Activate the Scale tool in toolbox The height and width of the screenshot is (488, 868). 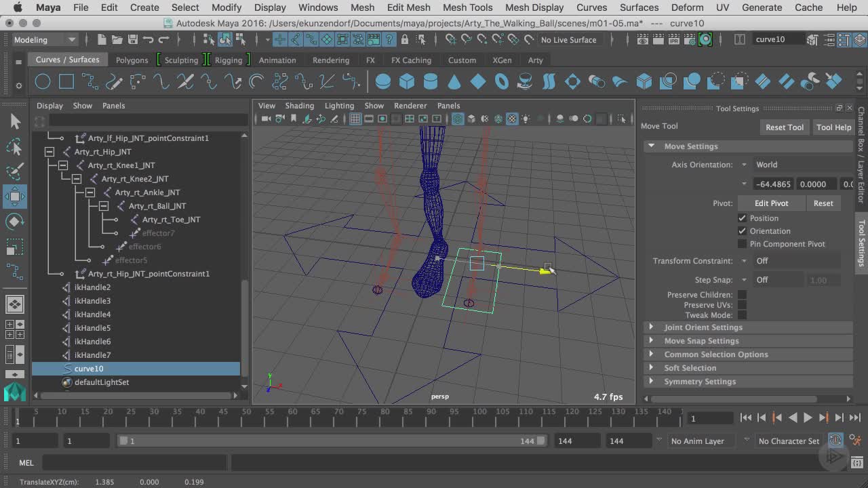point(15,246)
